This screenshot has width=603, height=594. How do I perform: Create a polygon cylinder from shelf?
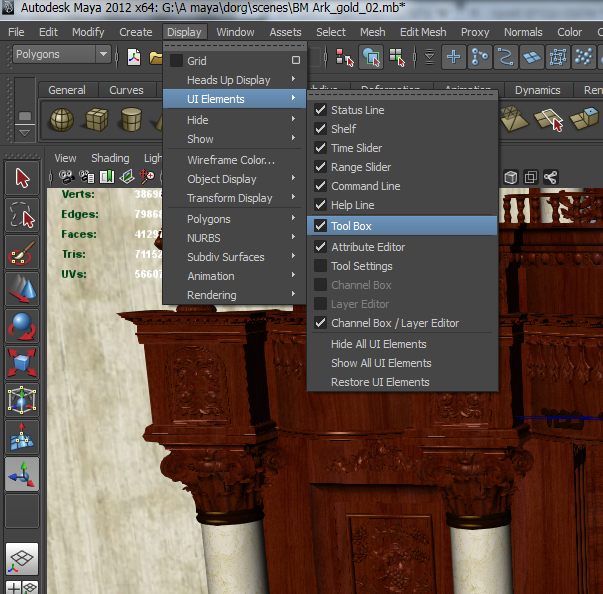coord(130,120)
